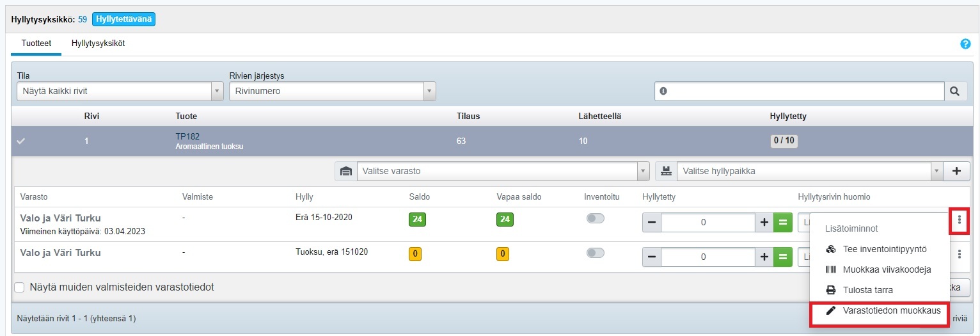
Task: Click the blue help question mark icon
Action: coord(965,44)
